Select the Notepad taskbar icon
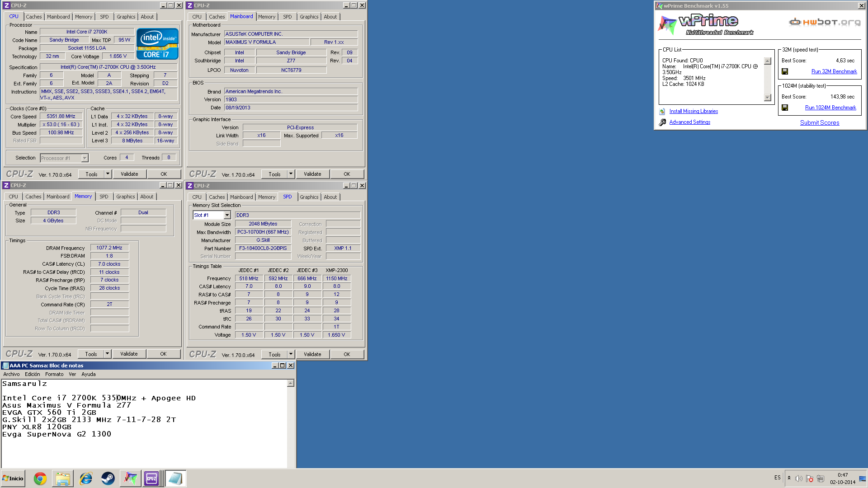The image size is (868, 488). tap(175, 479)
